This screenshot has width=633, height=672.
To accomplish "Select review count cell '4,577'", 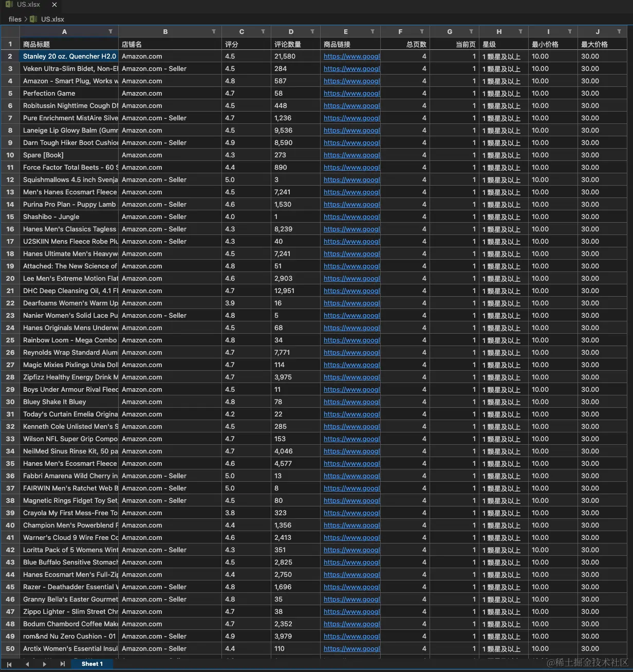I will (x=295, y=464).
